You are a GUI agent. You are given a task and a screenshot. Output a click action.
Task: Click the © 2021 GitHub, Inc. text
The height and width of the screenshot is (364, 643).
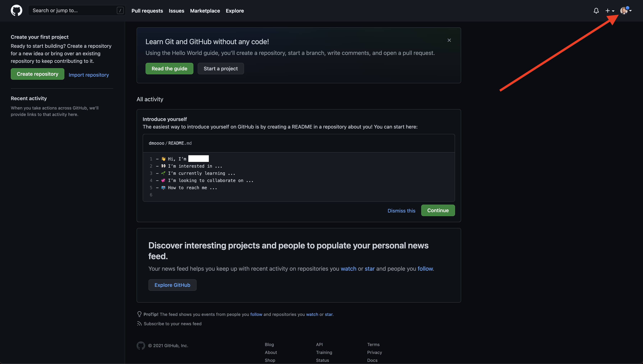click(168, 346)
